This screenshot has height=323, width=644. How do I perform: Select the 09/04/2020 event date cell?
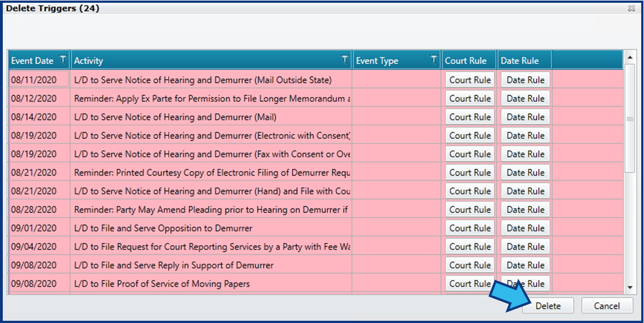point(39,246)
